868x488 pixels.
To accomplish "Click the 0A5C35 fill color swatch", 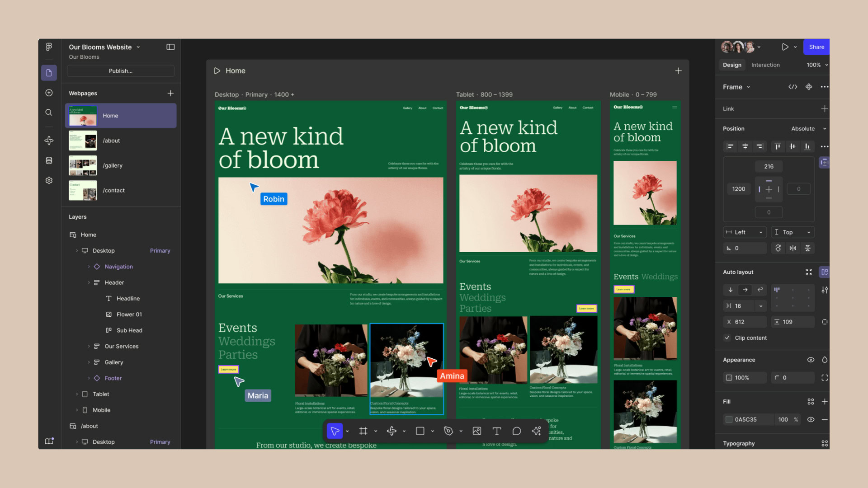I will point(729,419).
